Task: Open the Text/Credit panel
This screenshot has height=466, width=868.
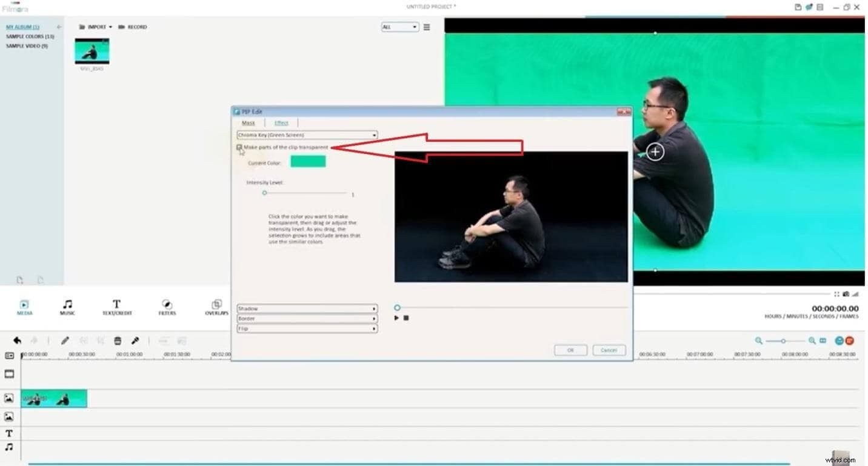Action: pyautogui.click(x=116, y=307)
